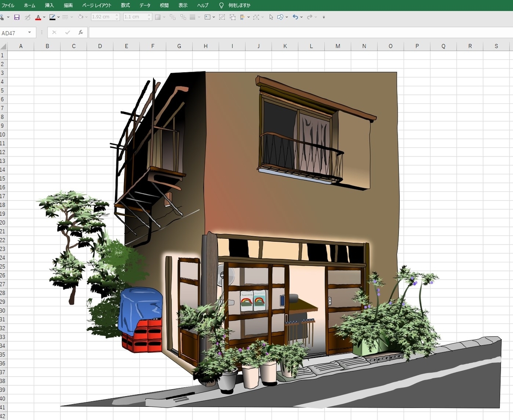Open the align objects dropdown arrow
Screen dimensions: 513x420
pyautogui.click(x=248, y=17)
